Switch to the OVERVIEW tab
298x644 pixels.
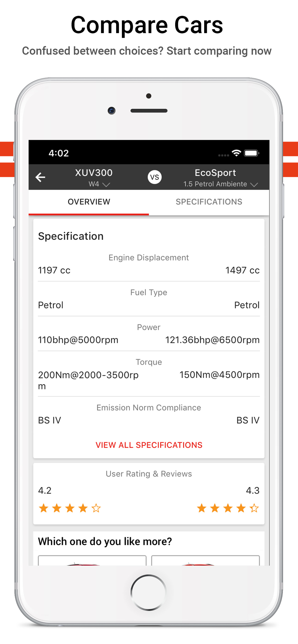click(x=89, y=202)
